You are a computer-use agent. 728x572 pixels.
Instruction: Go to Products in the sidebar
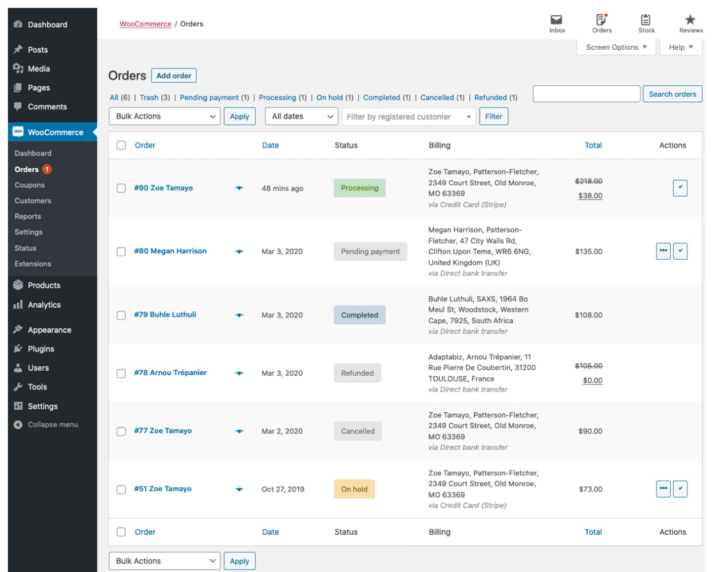pyautogui.click(x=44, y=285)
